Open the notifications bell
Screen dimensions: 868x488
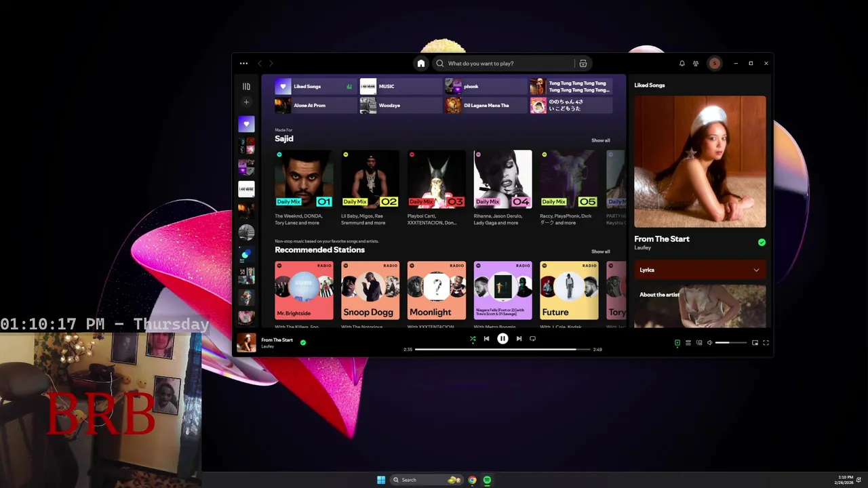pyautogui.click(x=682, y=63)
